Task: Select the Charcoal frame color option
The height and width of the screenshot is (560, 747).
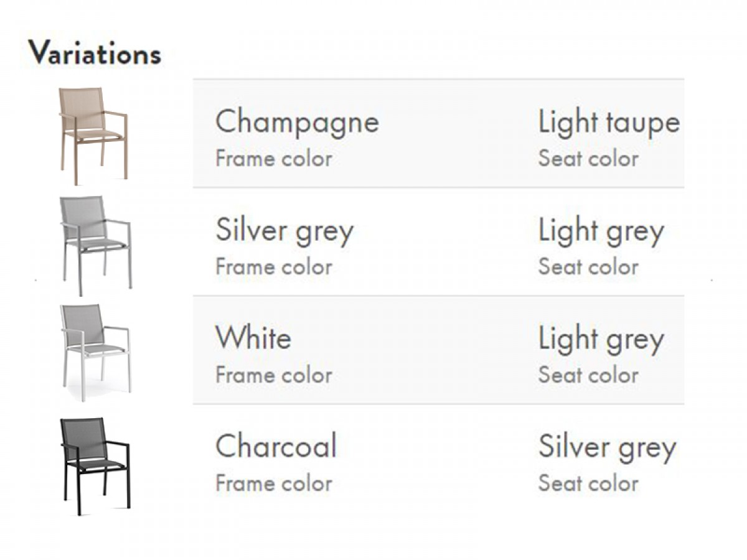Action: point(276,446)
